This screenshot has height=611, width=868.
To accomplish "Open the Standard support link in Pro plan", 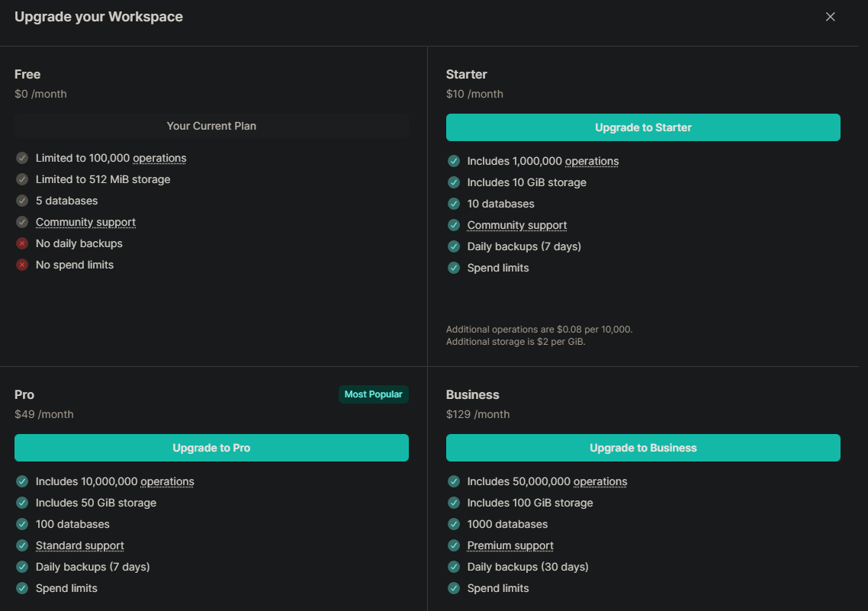I will 79,545.
